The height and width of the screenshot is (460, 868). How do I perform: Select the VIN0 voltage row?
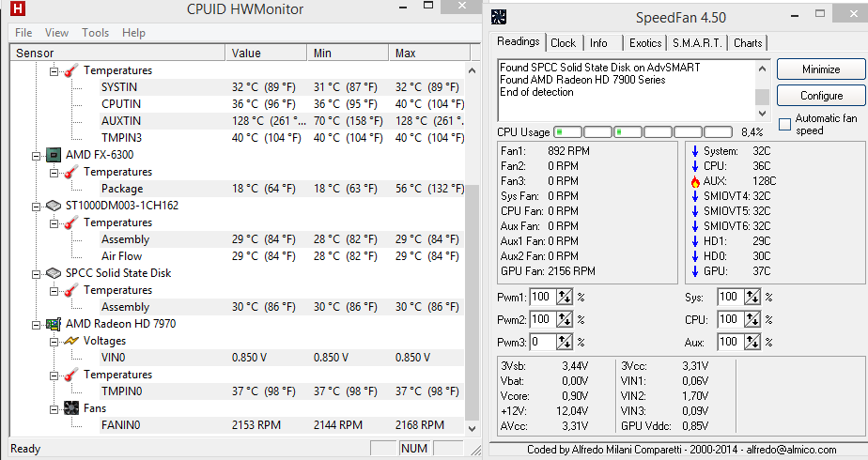point(283,358)
